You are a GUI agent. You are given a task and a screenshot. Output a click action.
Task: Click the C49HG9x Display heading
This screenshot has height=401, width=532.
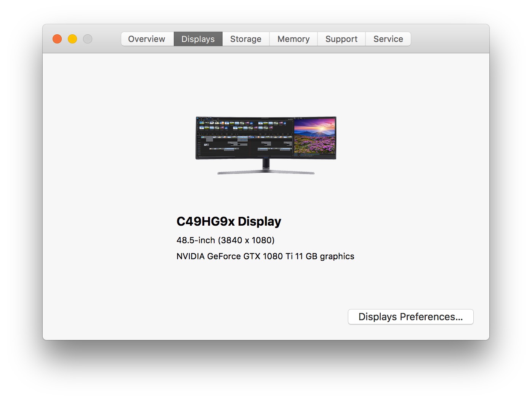(229, 221)
